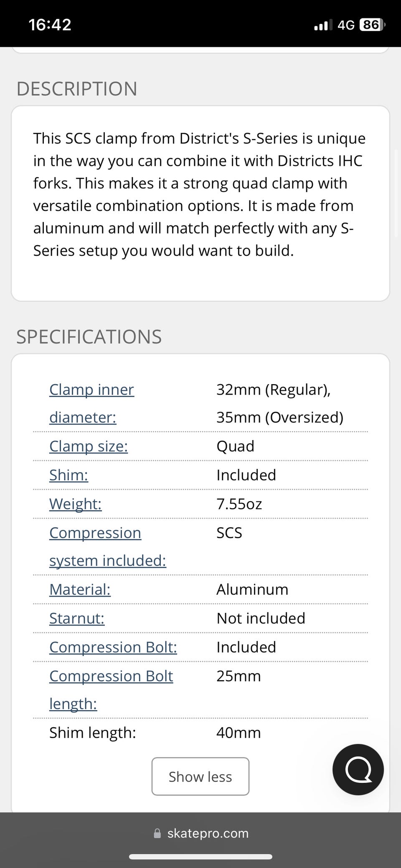Tap the home indicator bar
Viewport: 401px width, 868px height.
coord(200,857)
